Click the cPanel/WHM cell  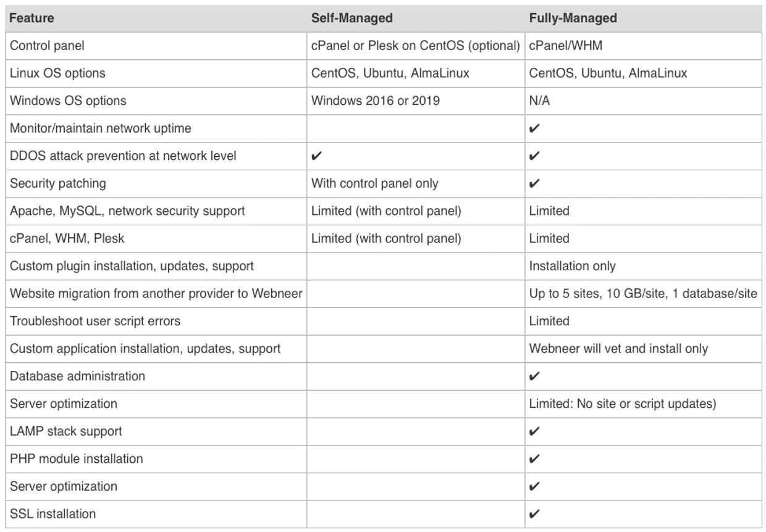pos(565,46)
